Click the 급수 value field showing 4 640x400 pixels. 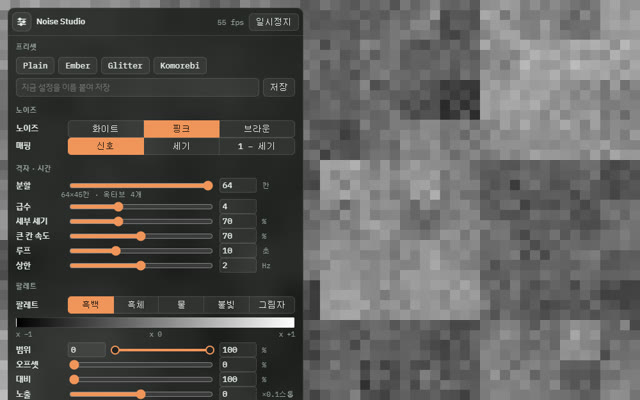point(238,207)
